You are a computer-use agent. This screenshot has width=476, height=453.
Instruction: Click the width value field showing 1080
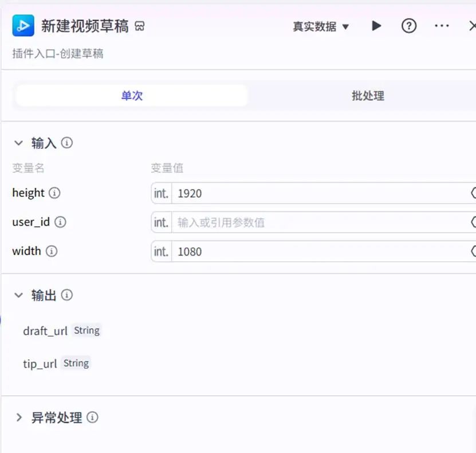[x=320, y=251]
